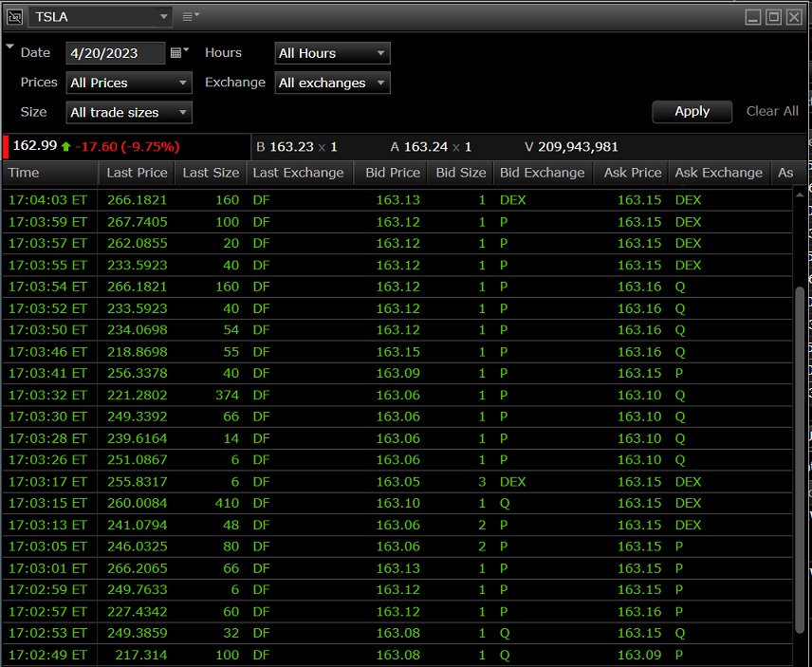812x667 pixels.
Task: Click the Ask Price column header
Action: point(633,173)
